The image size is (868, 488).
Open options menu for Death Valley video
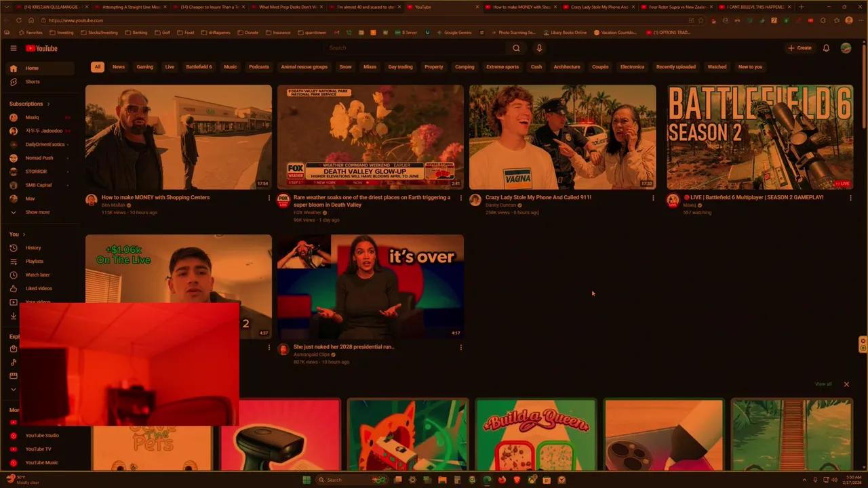pos(461,198)
